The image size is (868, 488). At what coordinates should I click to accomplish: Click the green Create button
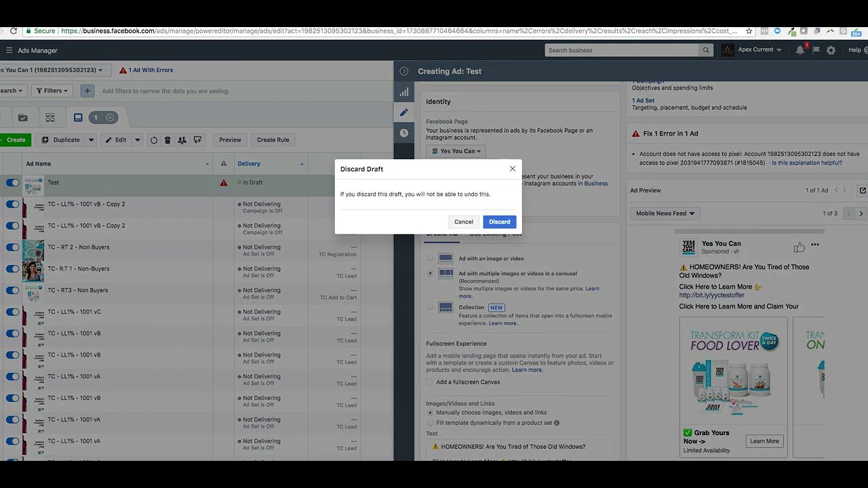pos(15,140)
